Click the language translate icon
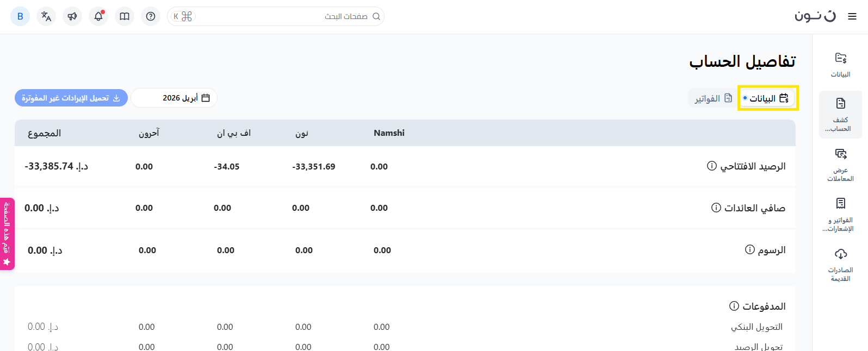This screenshot has height=351, width=868. tap(46, 16)
